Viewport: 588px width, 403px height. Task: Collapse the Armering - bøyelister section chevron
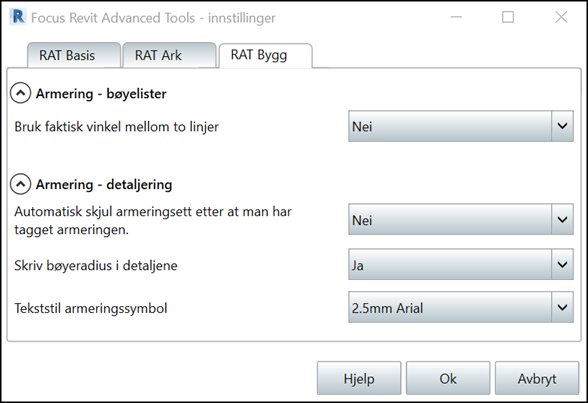pyautogui.click(x=20, y=93)
